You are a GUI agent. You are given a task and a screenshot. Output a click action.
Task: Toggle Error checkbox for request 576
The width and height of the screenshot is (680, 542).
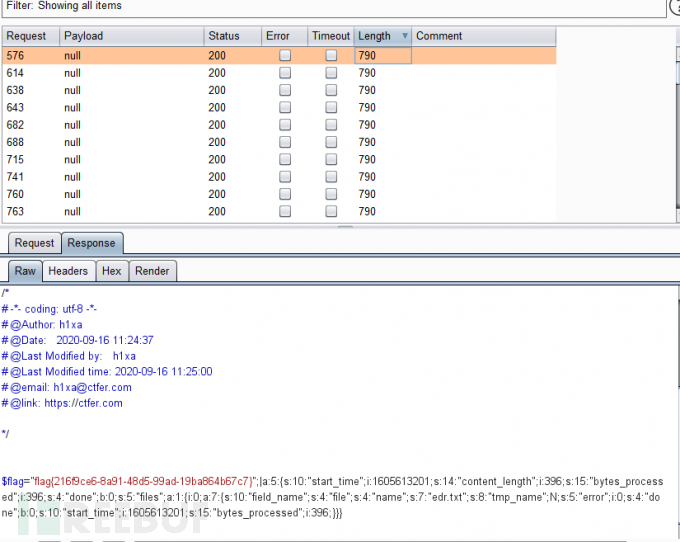point(285,56)
